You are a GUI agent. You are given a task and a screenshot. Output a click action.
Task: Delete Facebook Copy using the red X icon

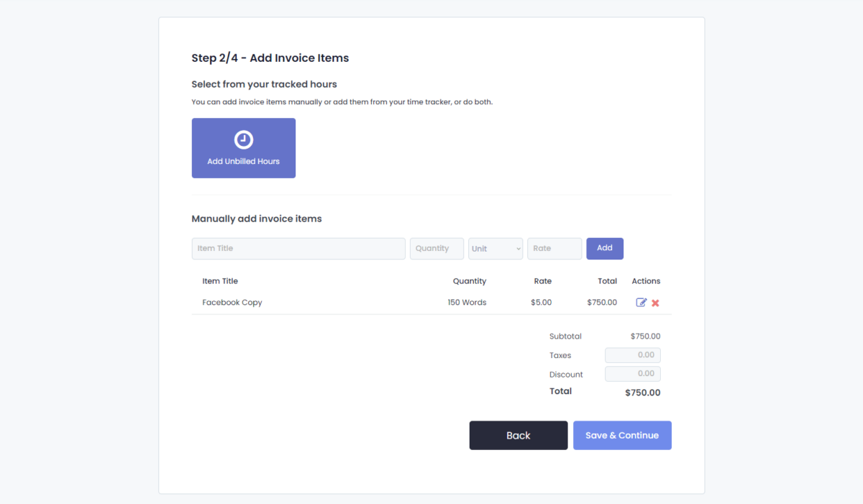tap(654, 302)
